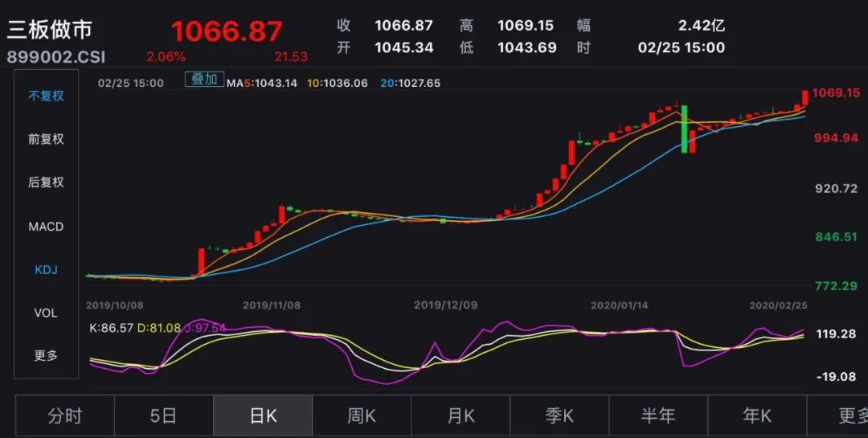Select 前复权 price adjustment option
This screenshot has width=868, height=438.
(x=46, y=139)
